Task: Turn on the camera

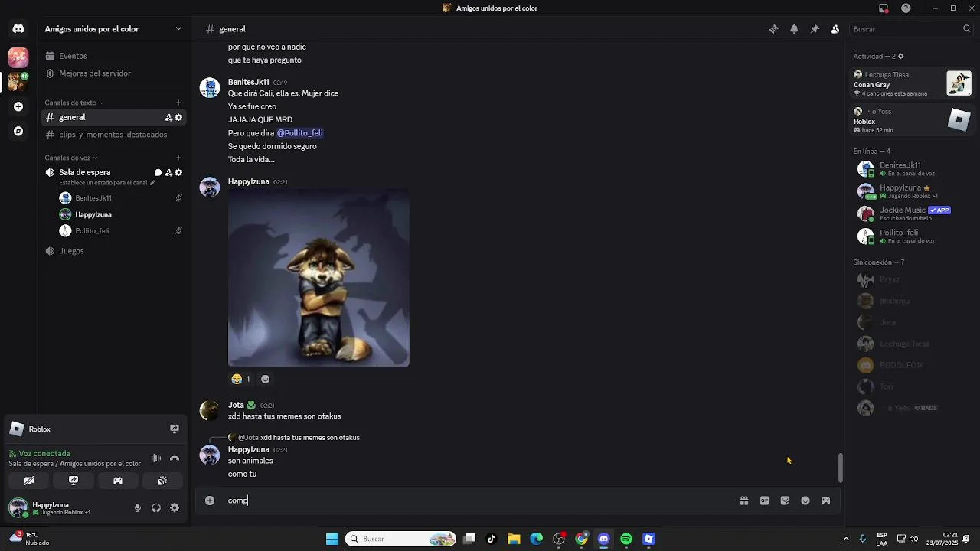Action: click(x=29, y=481)
